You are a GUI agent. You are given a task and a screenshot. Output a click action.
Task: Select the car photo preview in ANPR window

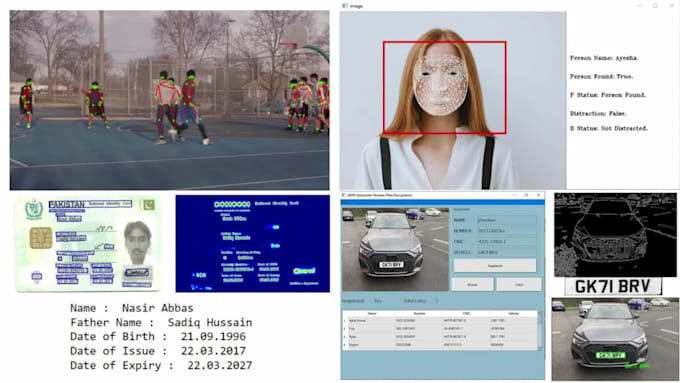395,249
